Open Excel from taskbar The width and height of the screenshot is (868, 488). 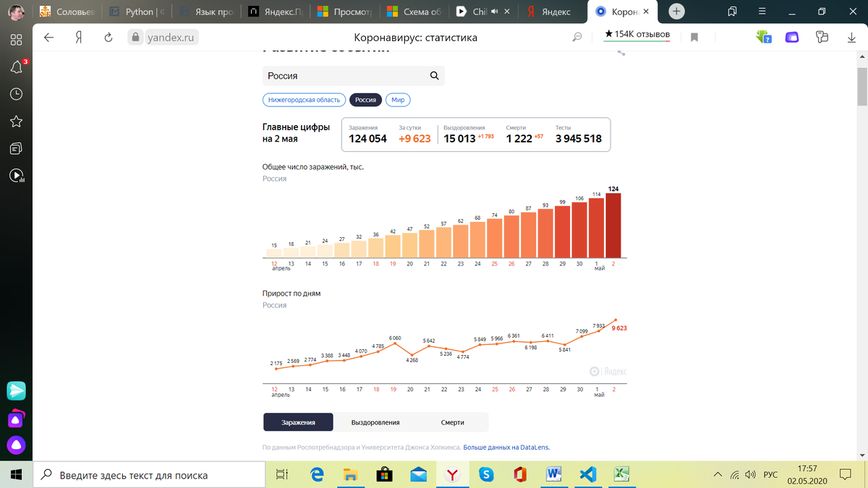[x=620, y=475]
